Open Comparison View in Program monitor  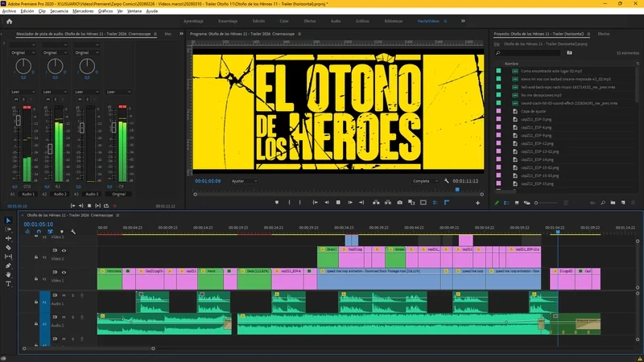point(411,203)
